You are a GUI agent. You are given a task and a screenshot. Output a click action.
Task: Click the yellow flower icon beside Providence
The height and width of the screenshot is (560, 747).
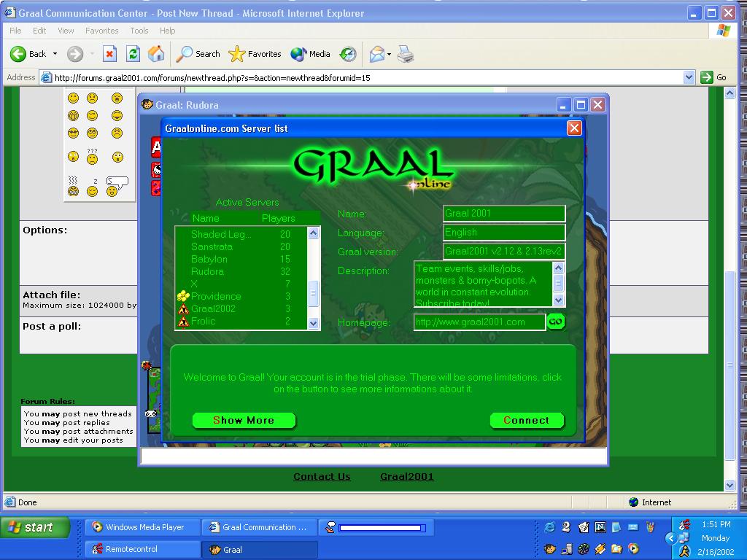click(x=183, y=296)
